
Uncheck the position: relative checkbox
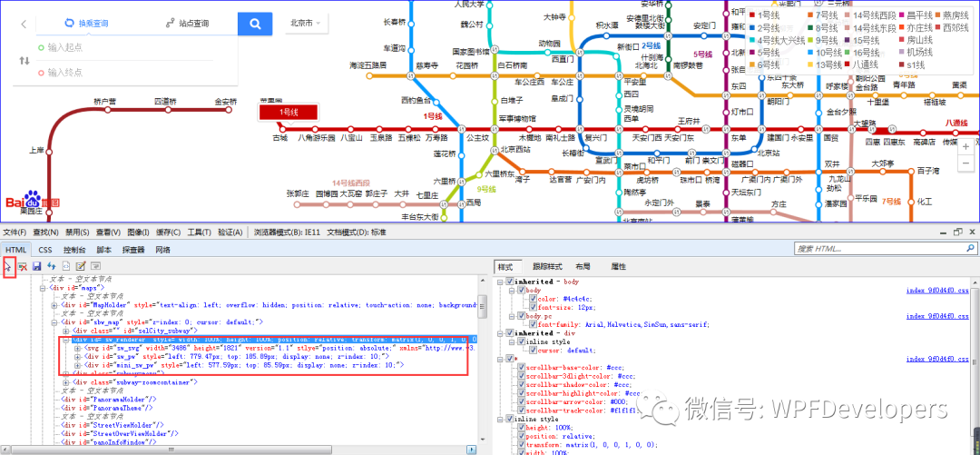coord(521,436)
